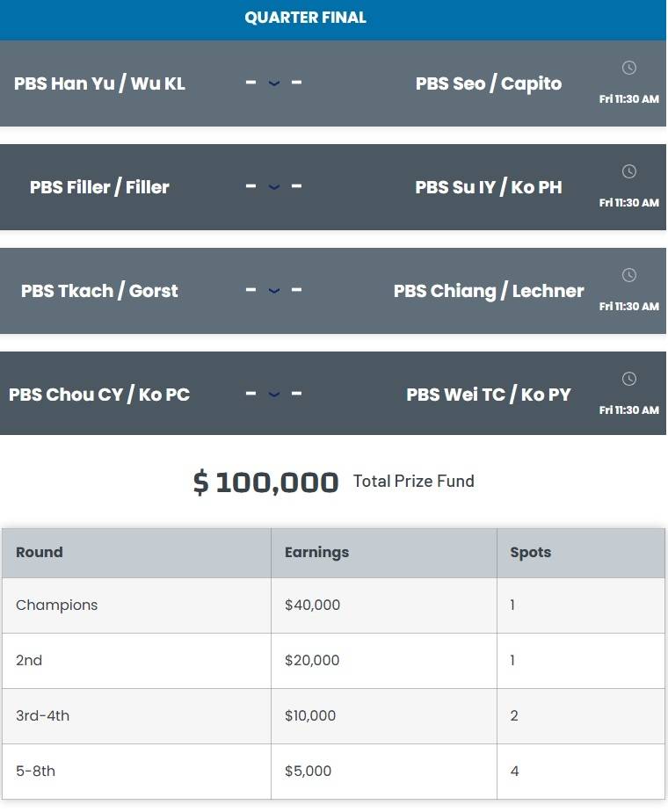
Task: Select the Quarter Final header tab
Action: [305, 18]
